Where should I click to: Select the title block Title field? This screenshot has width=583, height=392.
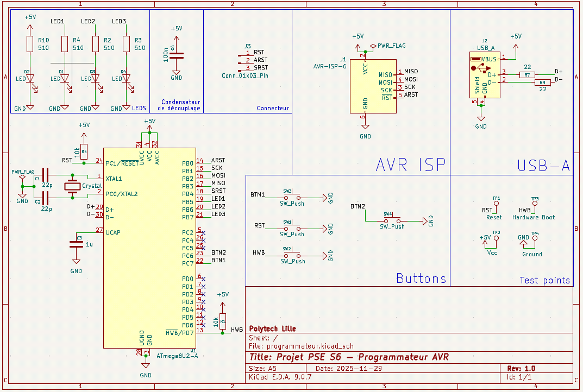(349, 357)
